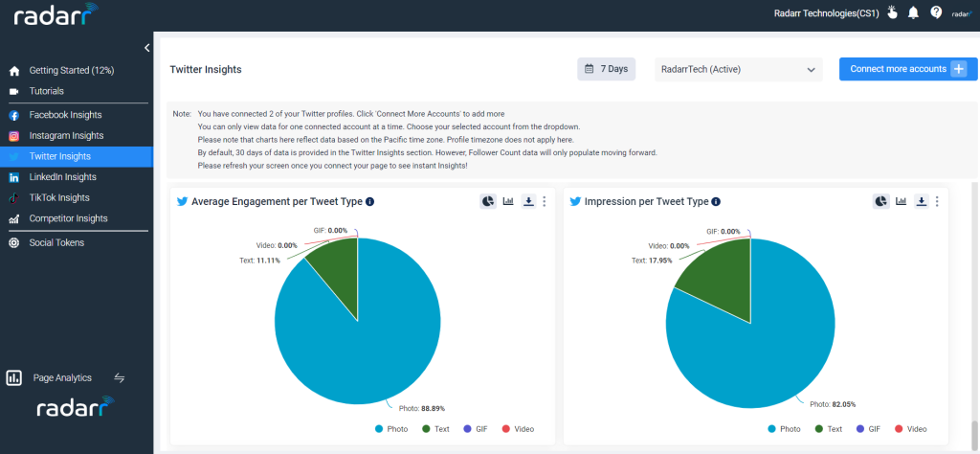
Task: Click Radarr Technologies(CS1) account name
Action: 827,13
